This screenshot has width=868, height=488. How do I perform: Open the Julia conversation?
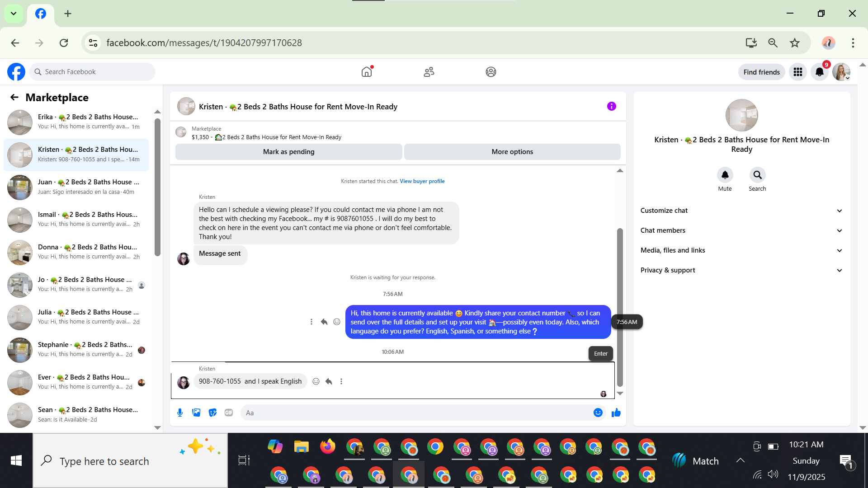[x=76, y=317]
